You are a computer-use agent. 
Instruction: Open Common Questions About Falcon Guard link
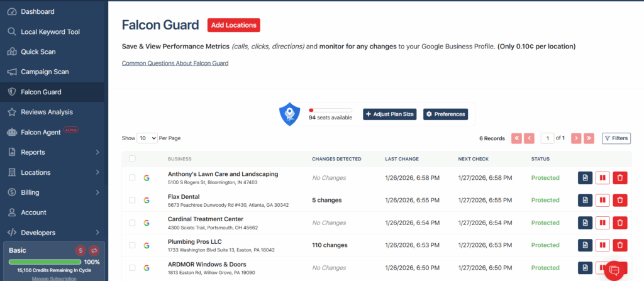[175, 63]
